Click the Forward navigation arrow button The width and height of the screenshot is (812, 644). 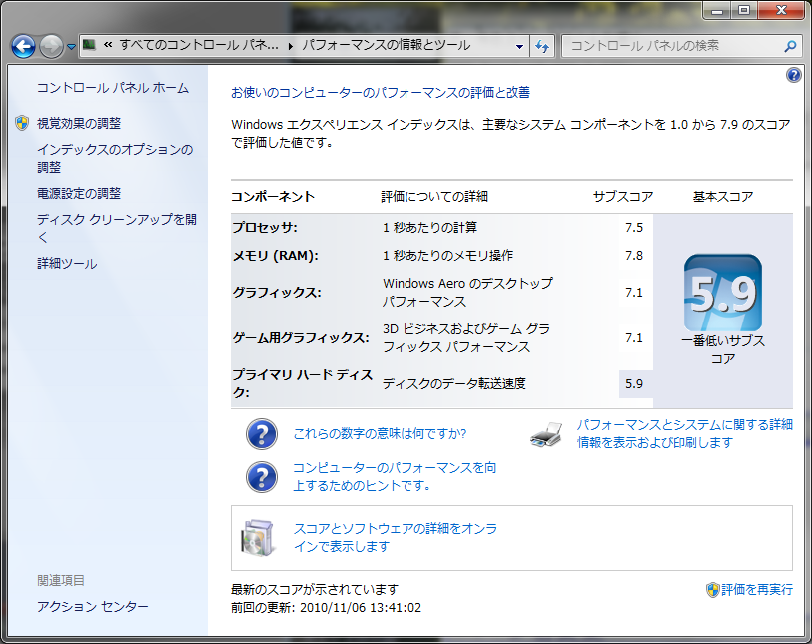51,46
